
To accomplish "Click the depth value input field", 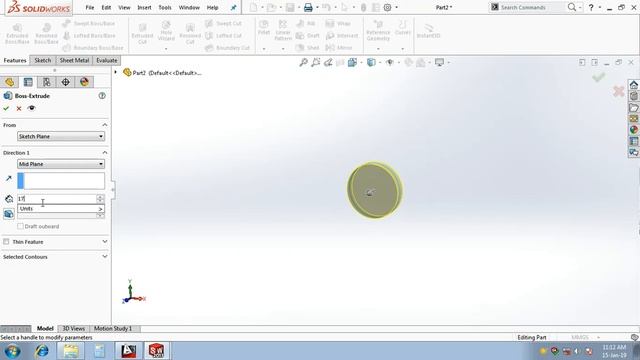I will 57,199.
